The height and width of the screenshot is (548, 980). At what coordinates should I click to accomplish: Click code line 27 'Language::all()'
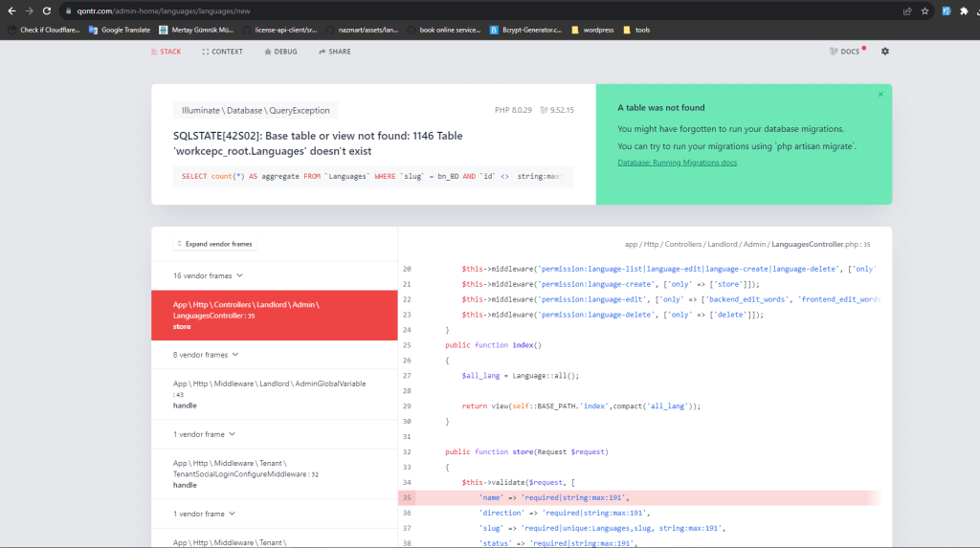pyautogui.click(x=520, y=376)
